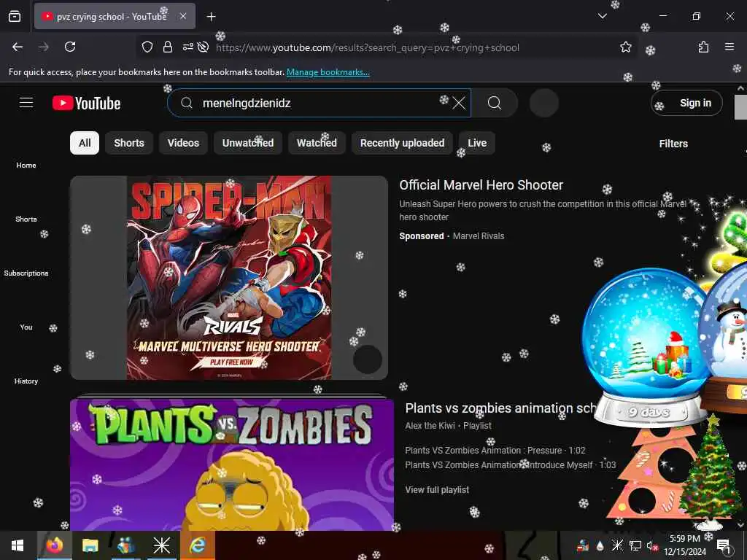Image resolution: width=747 pixels, height=560 pixels.
Task: Open the notification center icon
Action: (x=724, y=545)
